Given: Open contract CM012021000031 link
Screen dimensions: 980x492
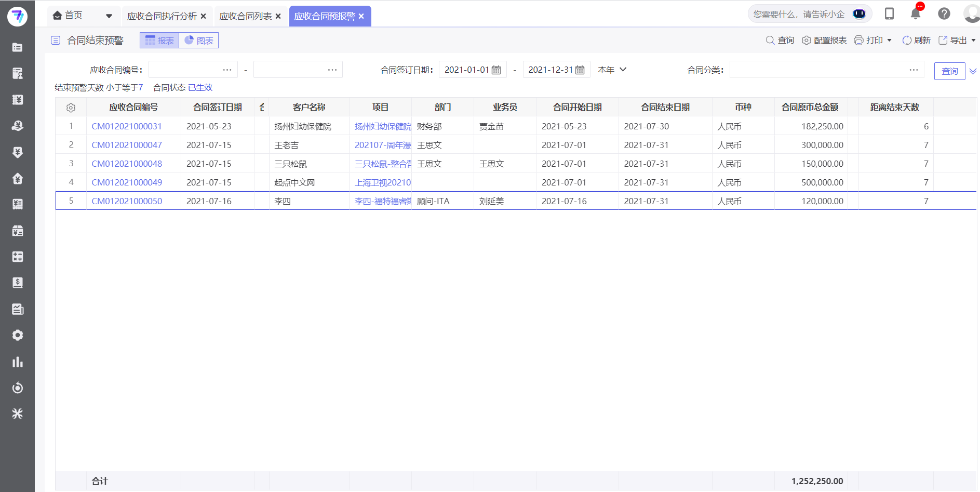Looking at the screenshot, I should [x=126, y=126].
